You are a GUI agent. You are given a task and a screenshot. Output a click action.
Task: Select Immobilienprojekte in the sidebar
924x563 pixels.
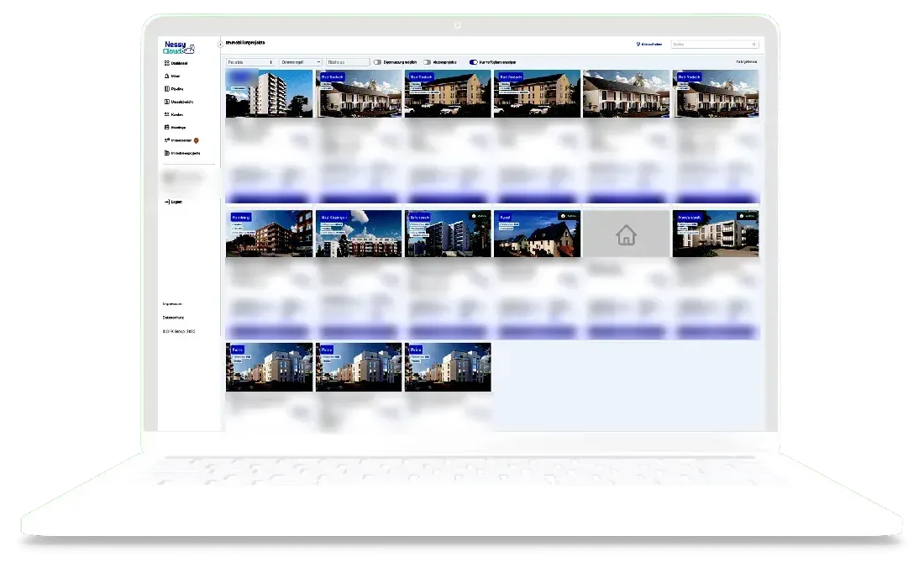[x=182, y=153]
